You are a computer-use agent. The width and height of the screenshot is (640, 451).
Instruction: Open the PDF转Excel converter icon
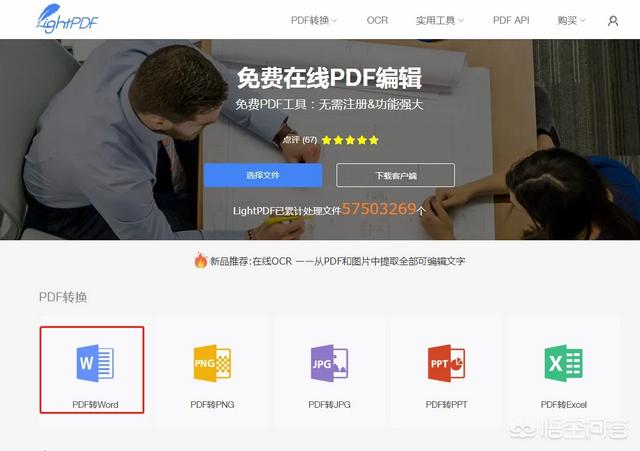coord(563,363)
